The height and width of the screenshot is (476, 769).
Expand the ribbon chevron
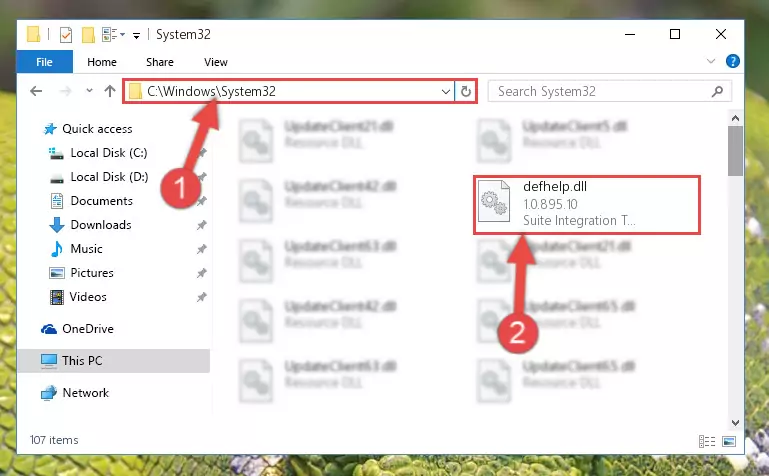[711, 61]
